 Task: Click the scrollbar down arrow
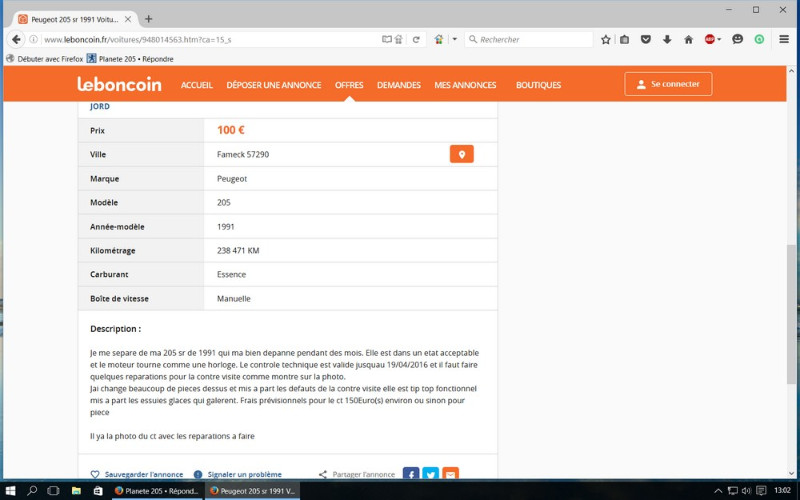tap(792, 473)
